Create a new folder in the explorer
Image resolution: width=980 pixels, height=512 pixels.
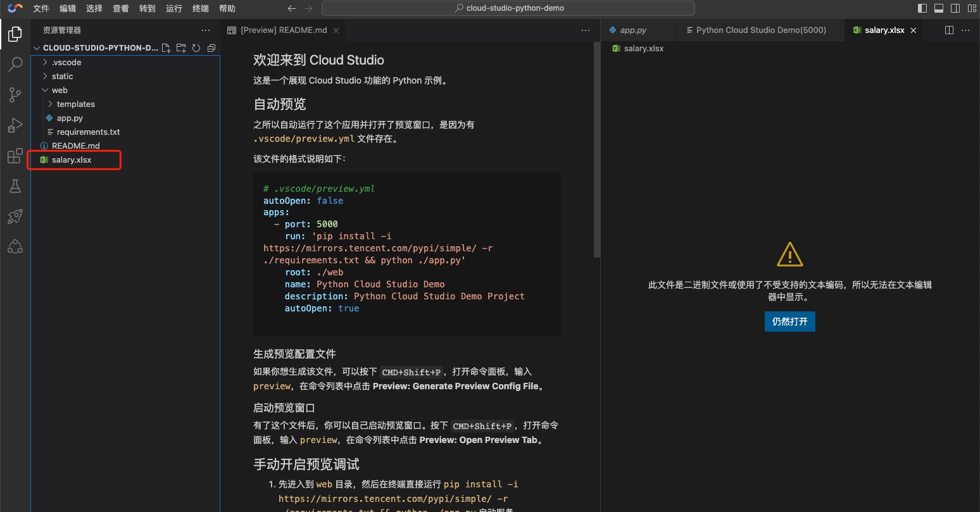click(x=181, y=48)
